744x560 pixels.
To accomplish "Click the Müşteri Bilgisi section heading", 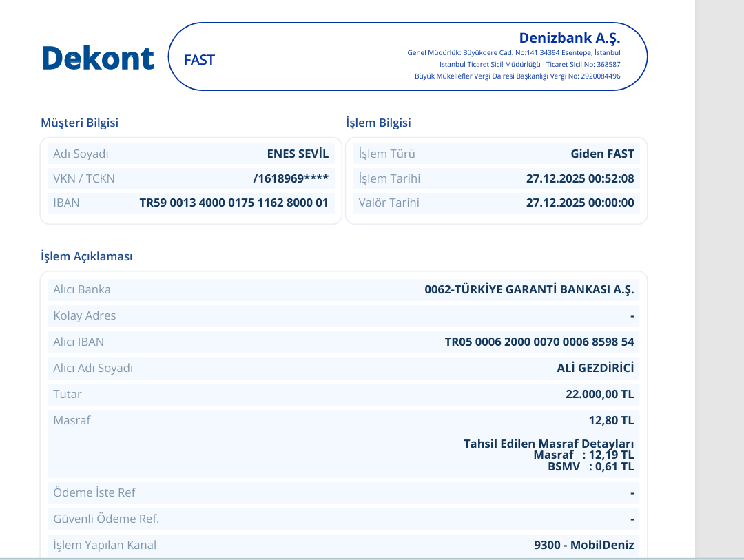I will point(79,123).
